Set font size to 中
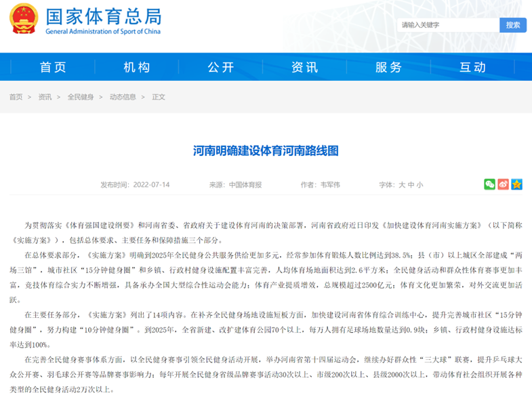 coord(411,185)
